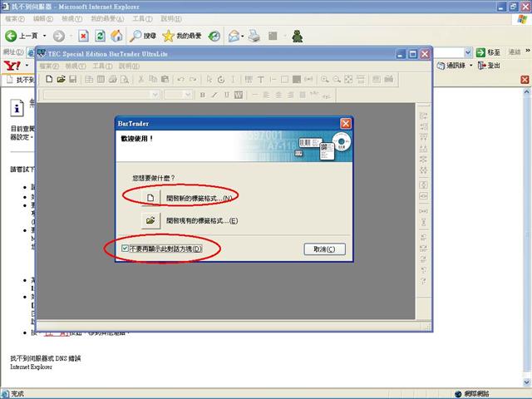Click the 我的最愛 favorites star button
Viewport: 532px width, 399px height.
click(182, 36)
